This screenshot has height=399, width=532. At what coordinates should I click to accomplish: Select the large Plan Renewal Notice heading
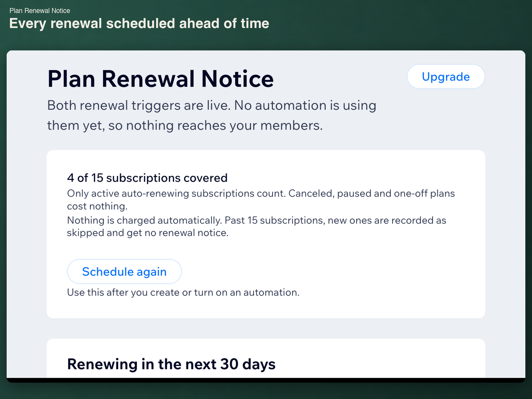point(160,79)
